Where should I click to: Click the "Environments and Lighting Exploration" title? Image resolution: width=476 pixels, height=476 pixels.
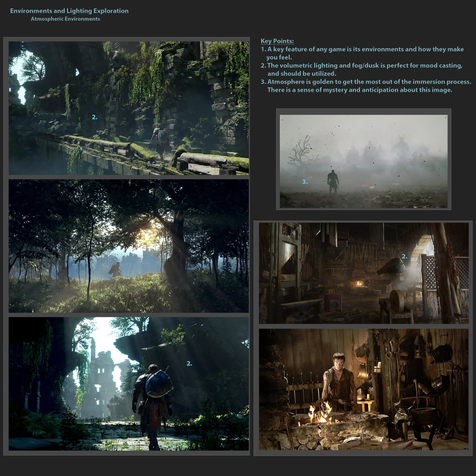[69, 11]
